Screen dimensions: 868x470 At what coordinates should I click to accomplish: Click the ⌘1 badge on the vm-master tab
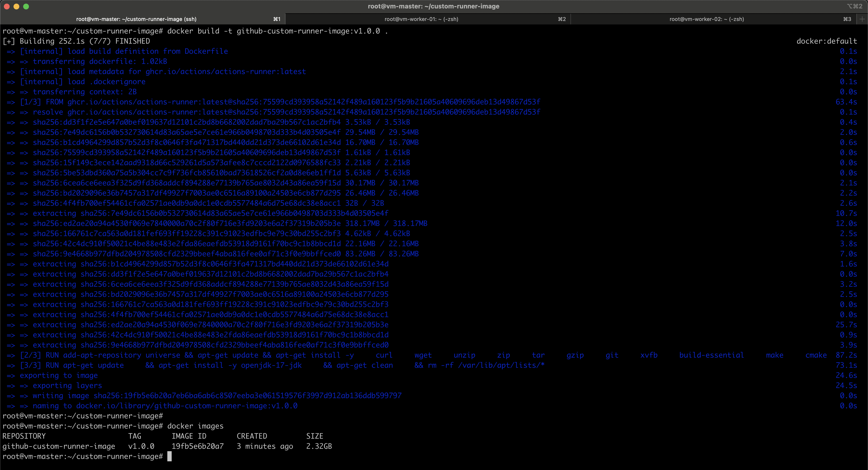pyautogui.click(x=277, y=19)
